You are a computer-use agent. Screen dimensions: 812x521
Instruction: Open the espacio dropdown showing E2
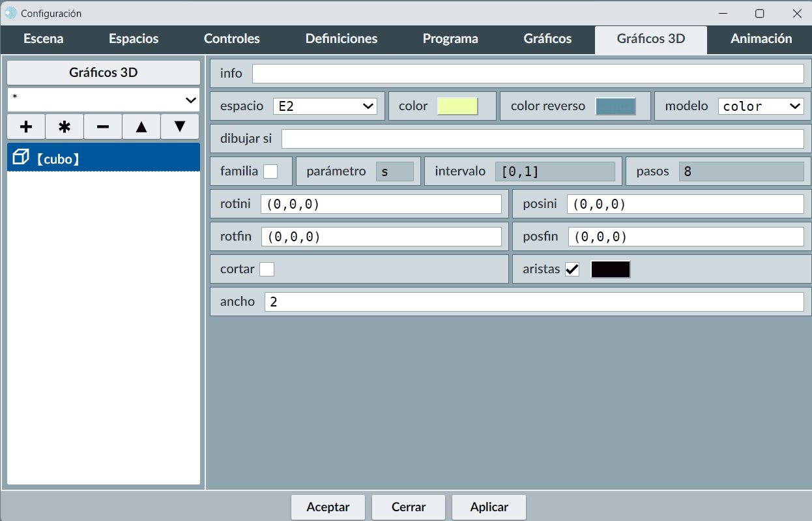click(x=325, y=106)
